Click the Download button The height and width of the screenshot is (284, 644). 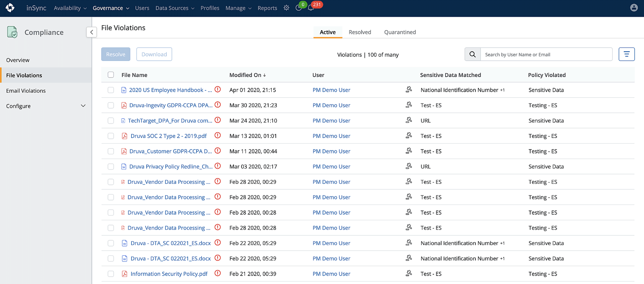pyautogui.click(x=154, y=54)
